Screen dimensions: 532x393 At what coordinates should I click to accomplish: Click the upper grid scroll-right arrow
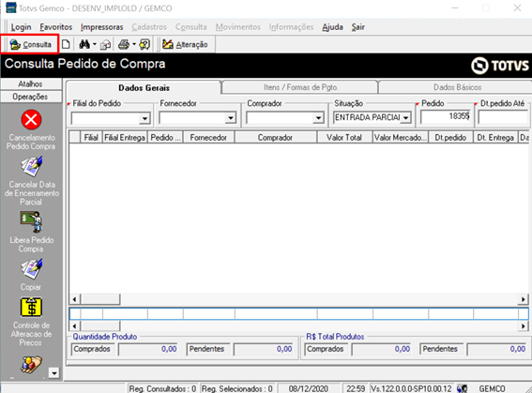pos(524,299)
